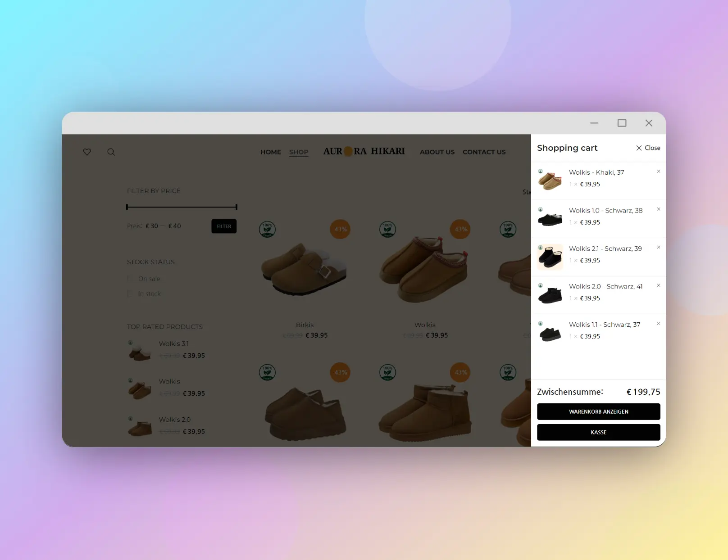This screenshot has height=560, width=728.
Task: Remove Wolkis - Khaki, 37 from cart
Action: 658,172
